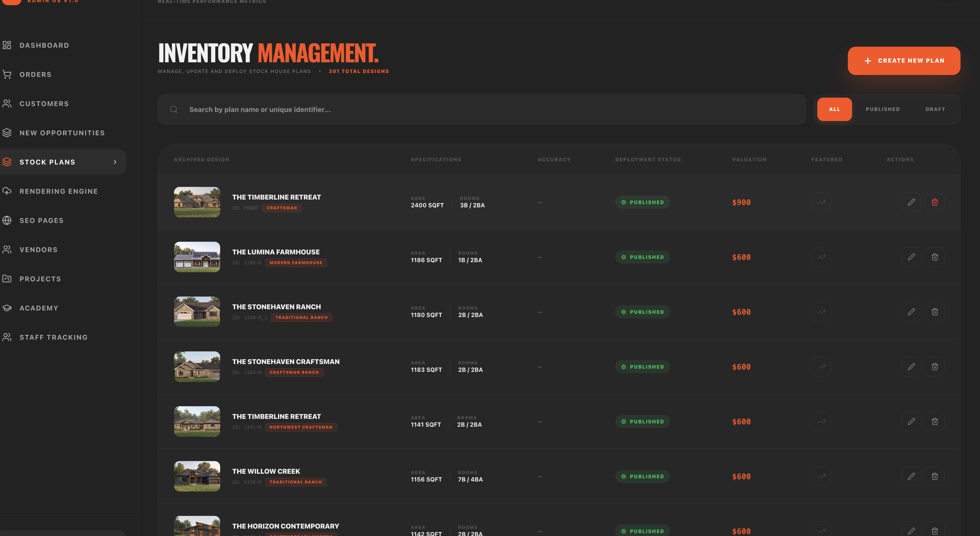The height and width of the screenshot is (536, 980).
Task: Click the 7B / 4BA rooms value
Action: pos(470,479)
